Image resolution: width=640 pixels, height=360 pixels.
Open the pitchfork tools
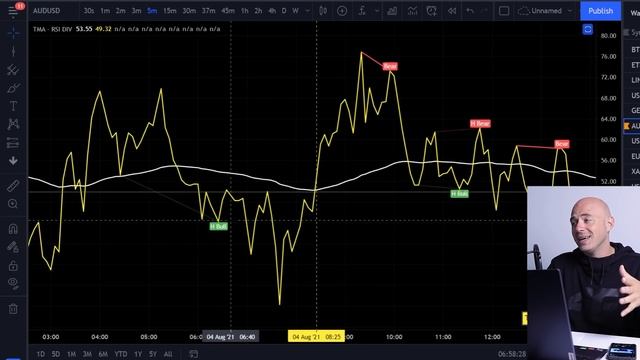tap(13, 70)
